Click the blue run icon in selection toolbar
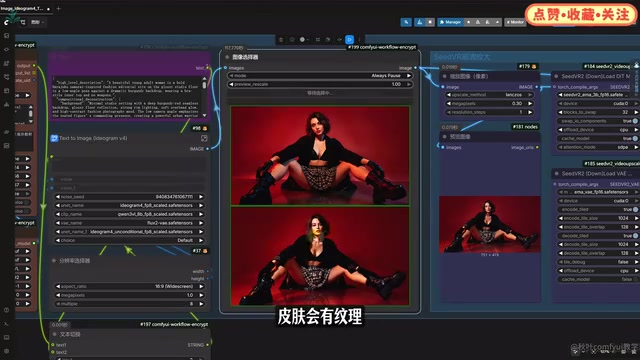Screen dimensions: 640x360 [x=349, y=40]
